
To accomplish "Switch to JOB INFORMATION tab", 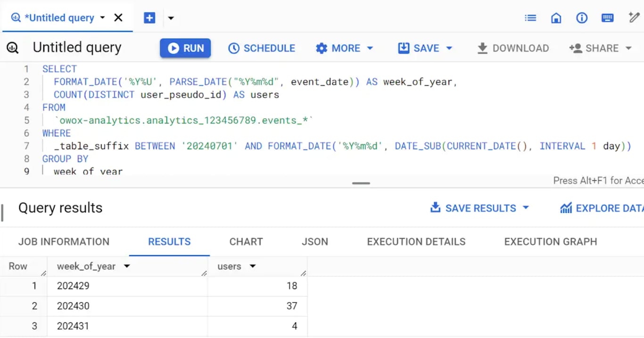I will [64, 242].
